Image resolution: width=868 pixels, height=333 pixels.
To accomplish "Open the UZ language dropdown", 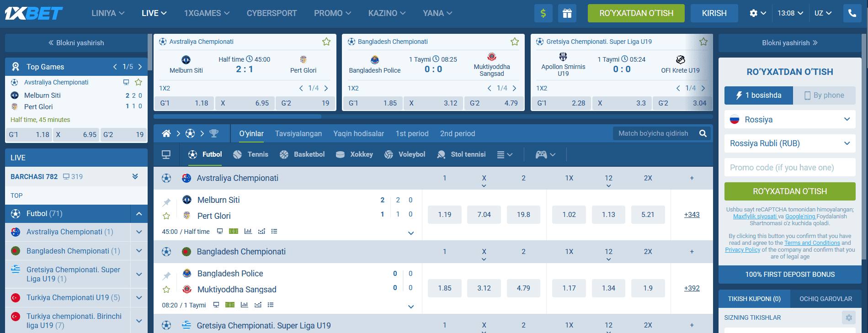I will 823,13.
